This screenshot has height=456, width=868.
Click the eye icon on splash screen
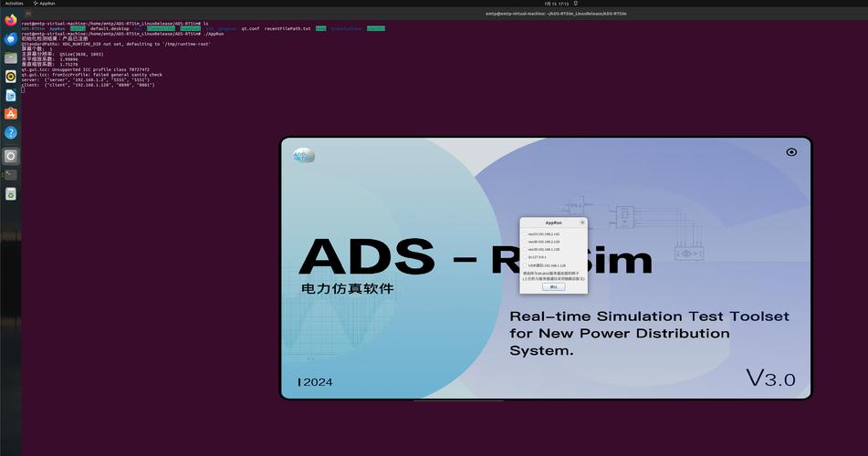(791, 152)
